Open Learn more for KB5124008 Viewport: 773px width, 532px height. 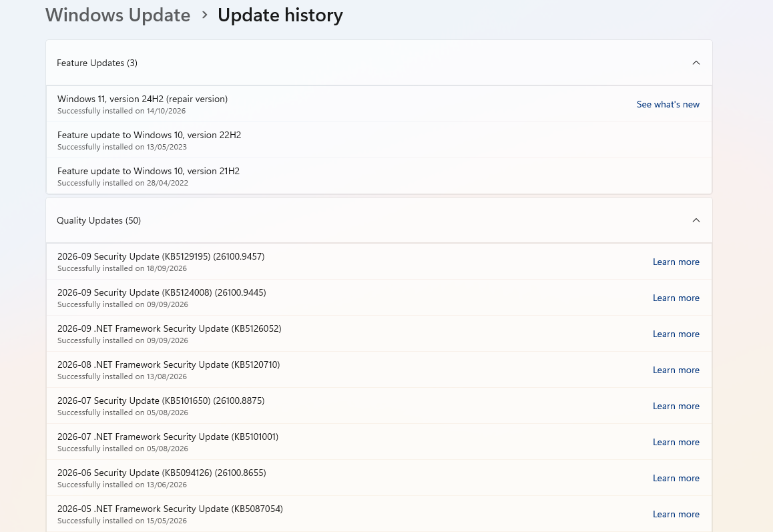click(676, 298)
